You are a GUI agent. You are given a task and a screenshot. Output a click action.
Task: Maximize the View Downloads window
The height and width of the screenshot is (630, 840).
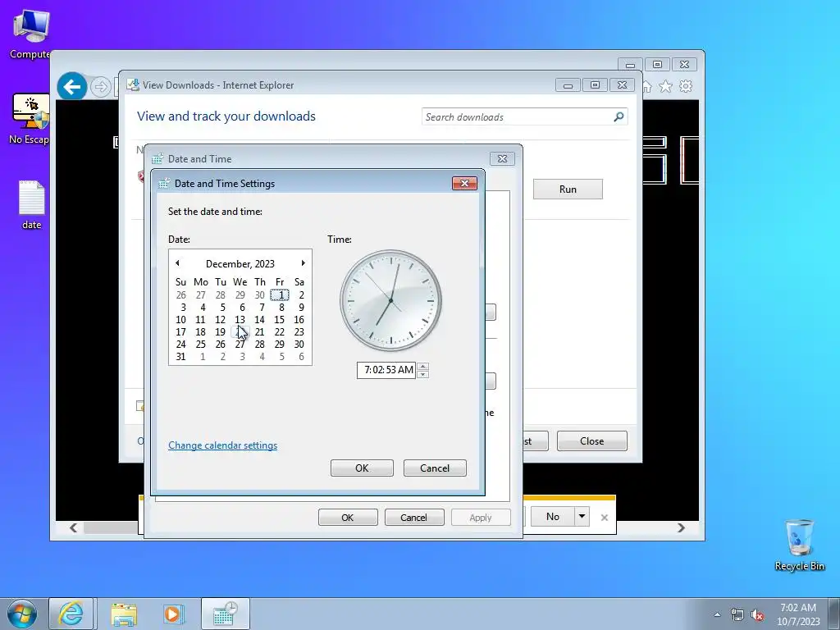point(595,84)
